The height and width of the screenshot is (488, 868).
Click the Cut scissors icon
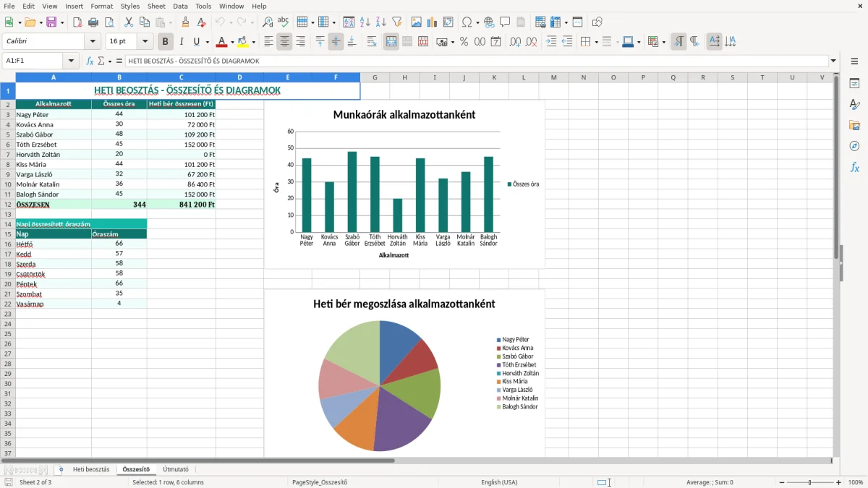(129, 22)
